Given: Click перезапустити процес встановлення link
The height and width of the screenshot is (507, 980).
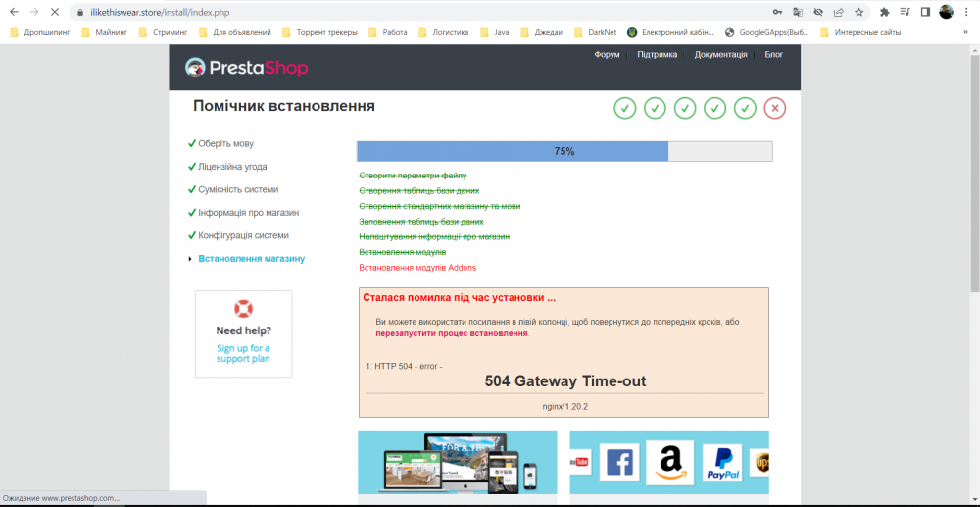Looking at the screenshot, I should (452, 333).
